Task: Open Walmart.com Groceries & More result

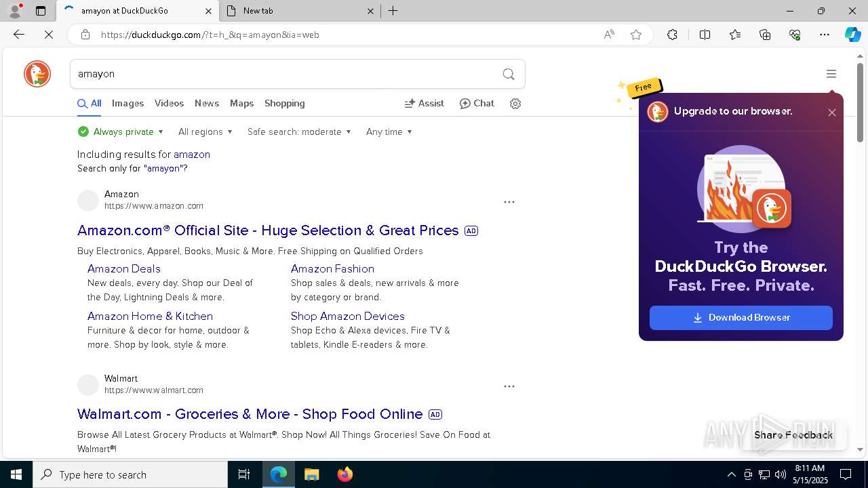Action: [x=250, y=414]
